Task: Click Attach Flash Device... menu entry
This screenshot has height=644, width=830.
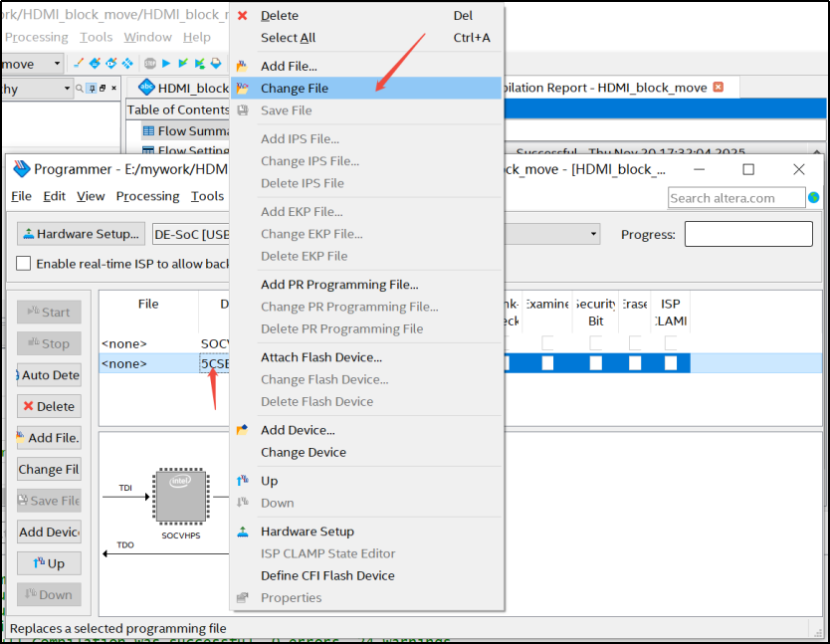Action: coord(366,357)
